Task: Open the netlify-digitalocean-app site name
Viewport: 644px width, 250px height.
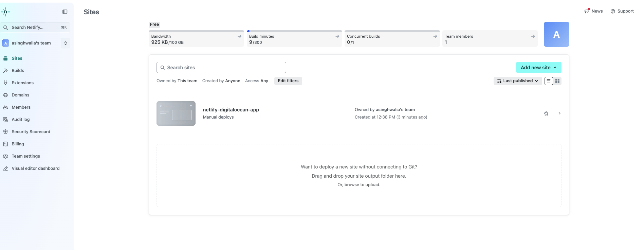Action: tap(231, 110)
